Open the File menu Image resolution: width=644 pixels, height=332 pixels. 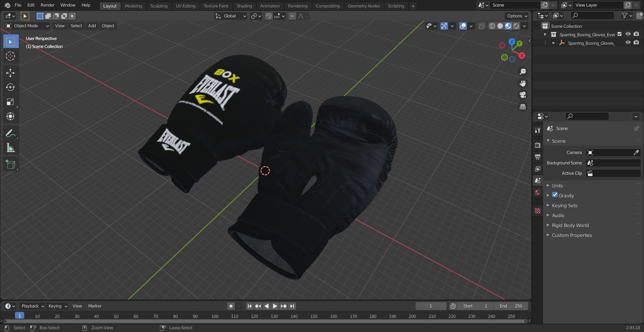pyautogui.click(x=18, y=5)
